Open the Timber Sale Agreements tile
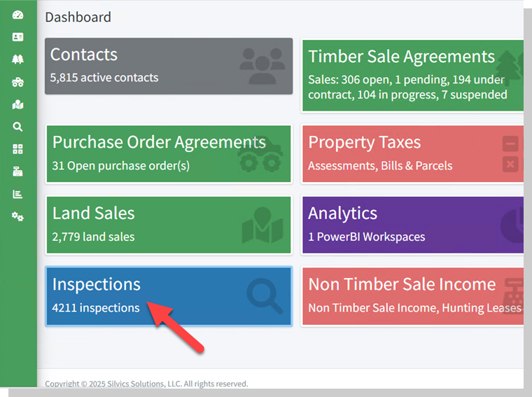Image resolution: width=532 pixels, height=397 pixels. click(x=413, y=75)
